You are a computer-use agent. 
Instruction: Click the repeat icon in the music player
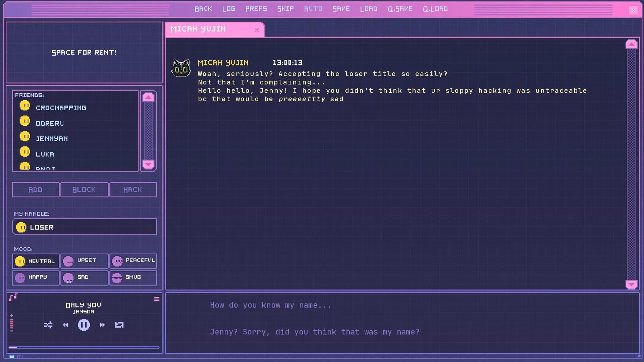[119, 325]
